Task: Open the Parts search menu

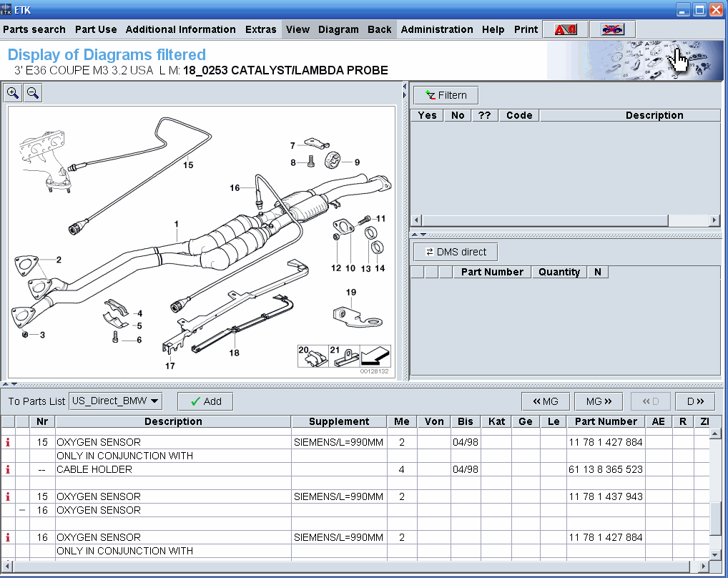Action: pyautogui.click(x=34, y=29)
